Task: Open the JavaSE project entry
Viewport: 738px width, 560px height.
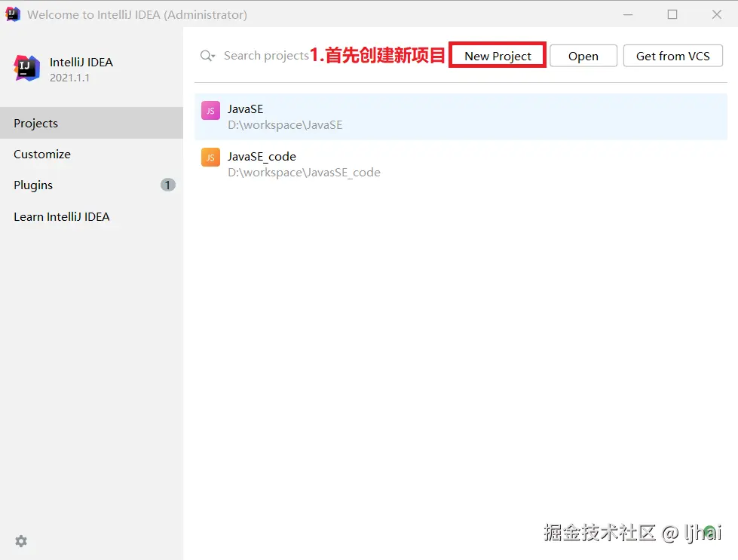Action: point(461,117)
